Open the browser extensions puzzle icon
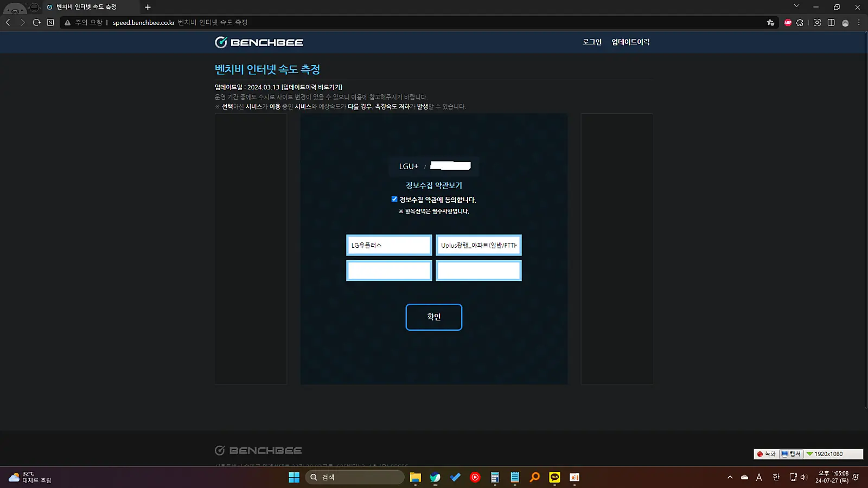Image resolution: width=868 pixels, height=488 pixels. (800, 22)
